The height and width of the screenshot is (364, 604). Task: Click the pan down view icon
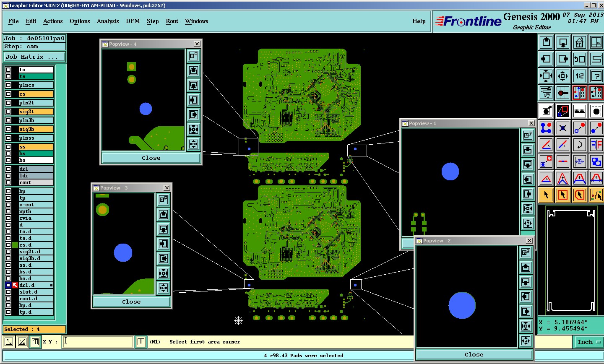(563, 42)
